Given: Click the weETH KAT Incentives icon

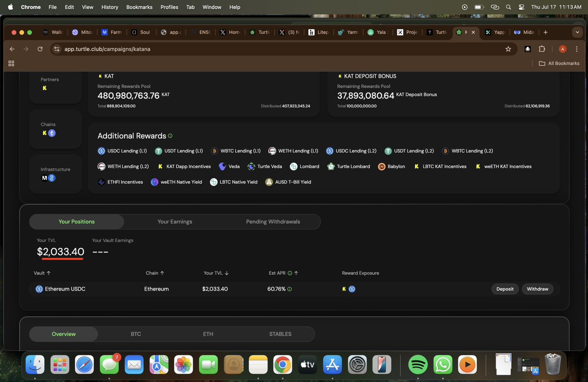Looking at the screenshot, I should pos(478,166).
